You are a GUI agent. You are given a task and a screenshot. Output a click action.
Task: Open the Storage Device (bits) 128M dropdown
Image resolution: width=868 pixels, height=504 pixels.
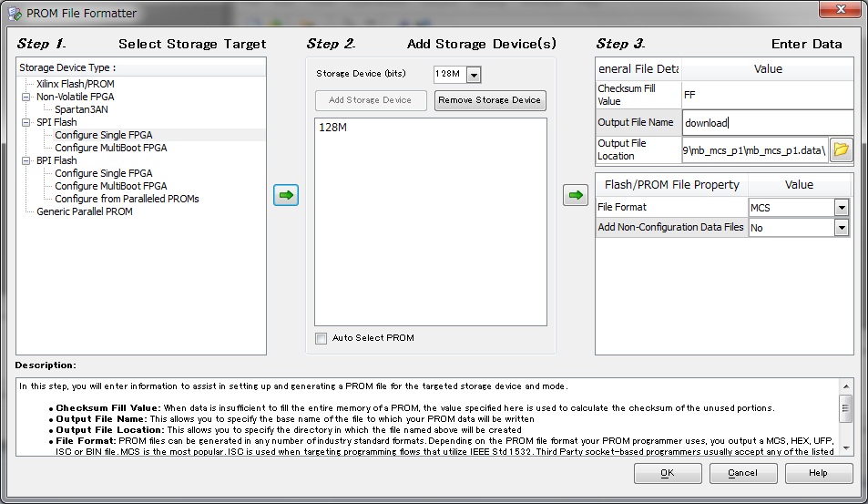tap(474, 74)
